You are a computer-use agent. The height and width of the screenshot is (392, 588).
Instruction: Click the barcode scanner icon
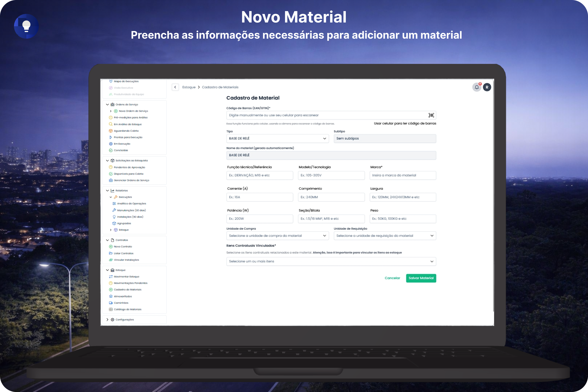pyautogui.click(x=431, y=115)
